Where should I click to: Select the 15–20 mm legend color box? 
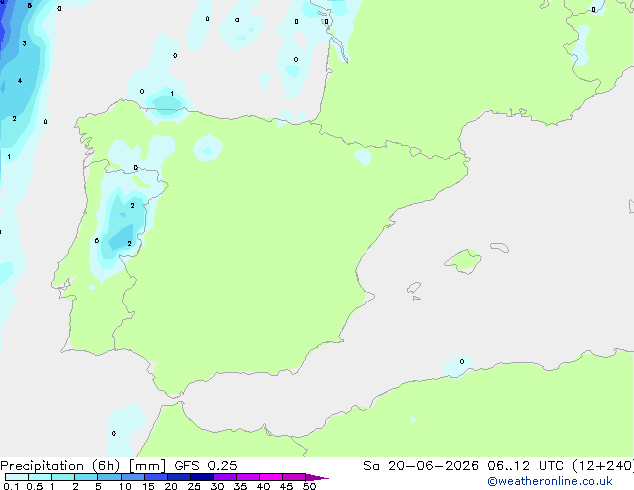click(x=156, y=477)
